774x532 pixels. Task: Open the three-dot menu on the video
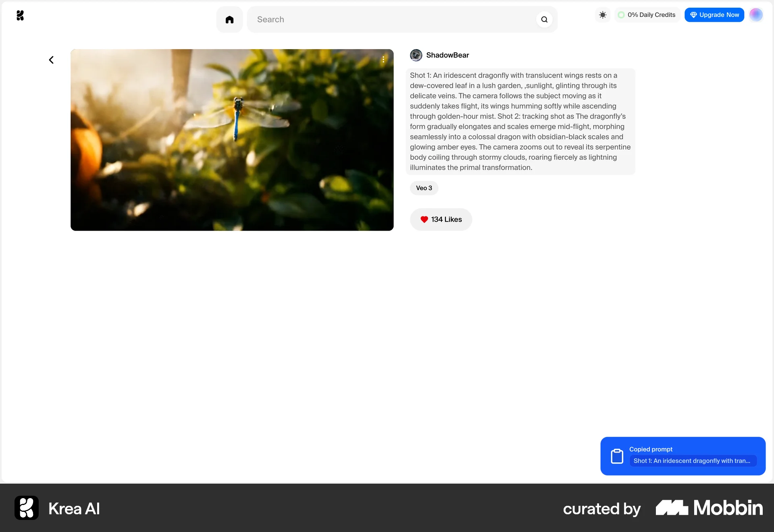click(383, 60)
